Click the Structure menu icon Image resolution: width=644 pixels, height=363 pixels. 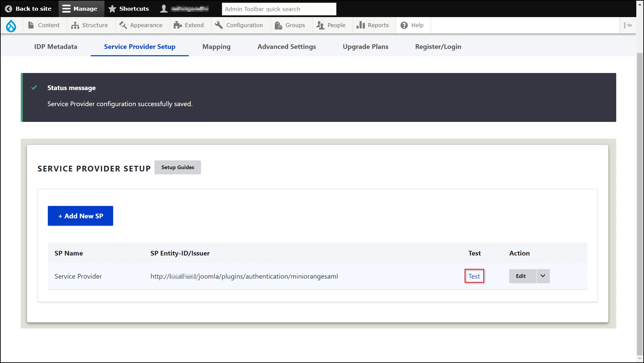(74, 25)
